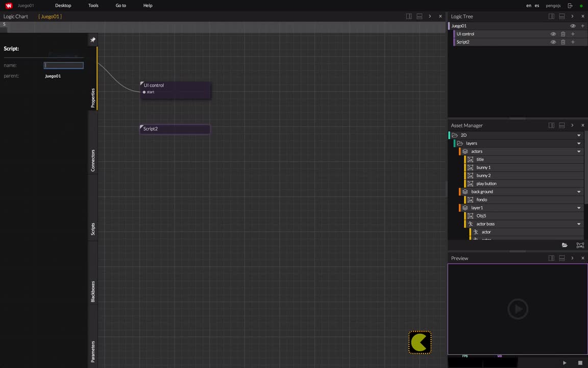The height and width of the screenshot is (368, 588).
Task: Toggle visibility of Script2 in Logic Tree
Action: [553, 41]
